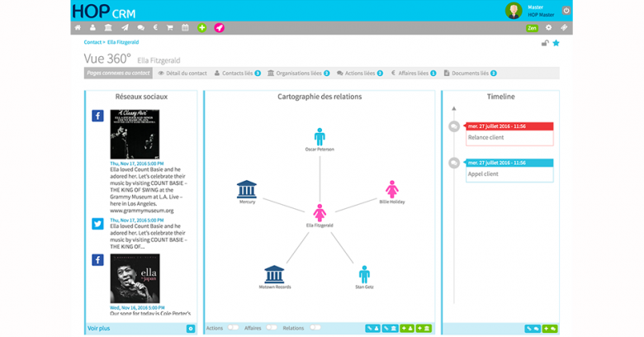Toggle the Relations switch
Screen dimensions: 644x337
click(x=315, y=328)
